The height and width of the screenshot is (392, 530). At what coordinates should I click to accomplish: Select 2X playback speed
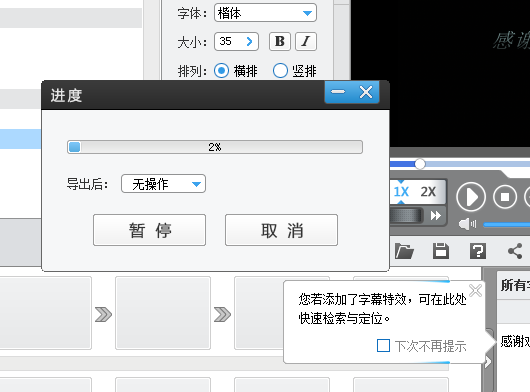(428, 192)
